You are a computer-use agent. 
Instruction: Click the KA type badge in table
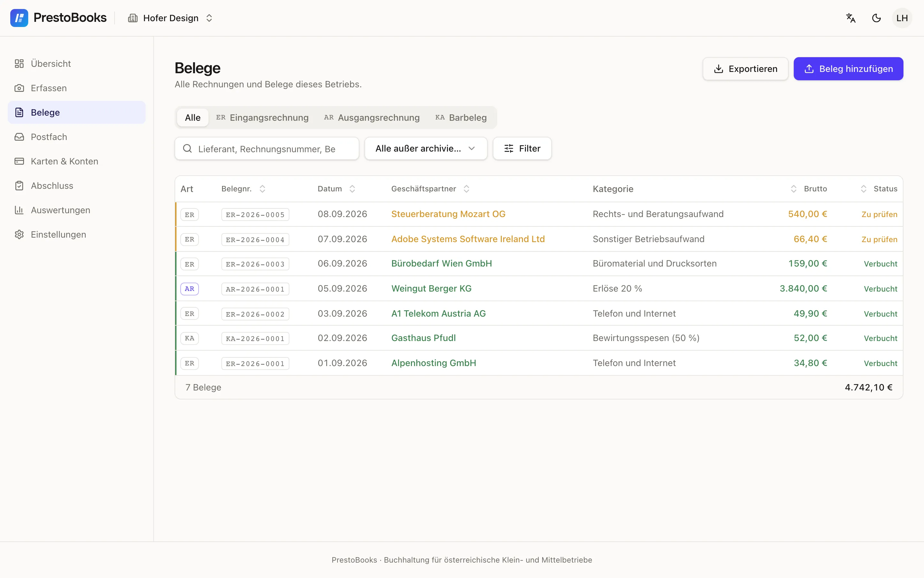point(189,338)
